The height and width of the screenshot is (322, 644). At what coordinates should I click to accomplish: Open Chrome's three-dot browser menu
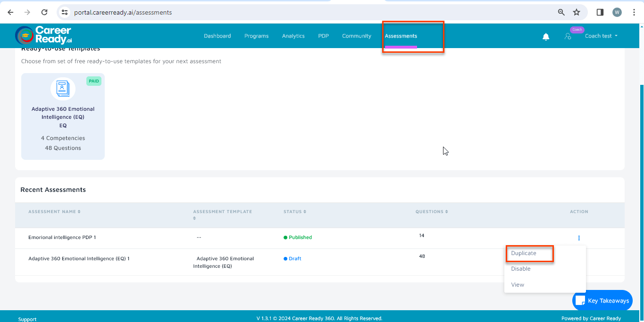634,12
